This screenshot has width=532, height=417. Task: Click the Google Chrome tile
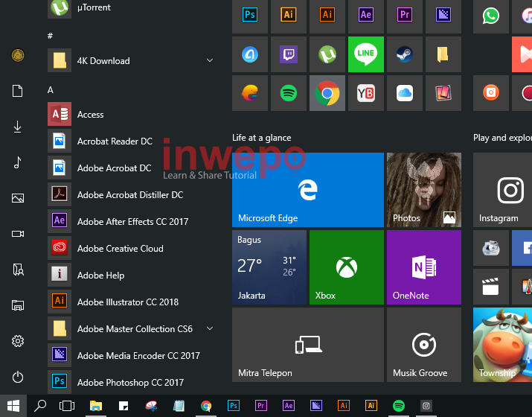click(x=327, y=93)
